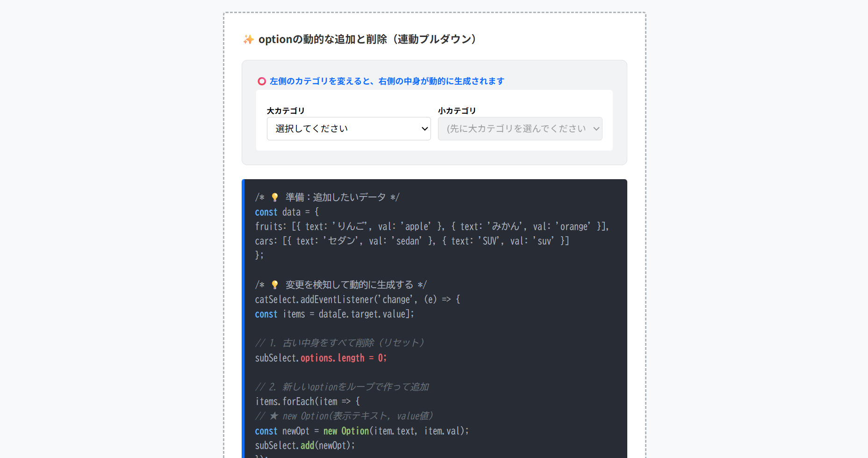
Task: Click the chevron arrow on the 大カテゴリ dropdown
Action: point(423,129)
